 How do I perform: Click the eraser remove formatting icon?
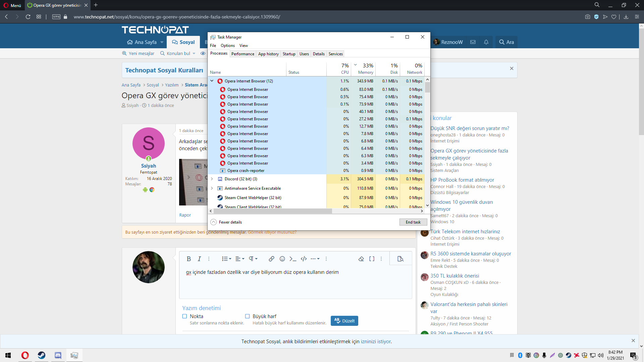tap(361, 259)
